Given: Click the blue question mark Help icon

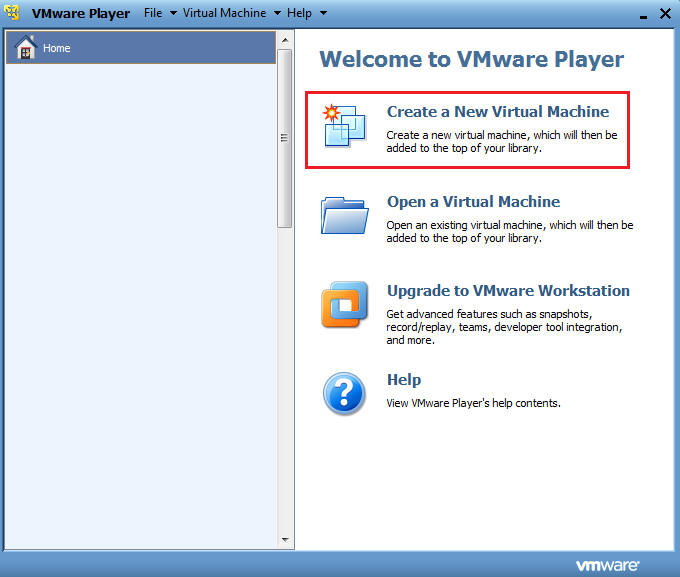Looking at the screenshot, I should [344, 393].
